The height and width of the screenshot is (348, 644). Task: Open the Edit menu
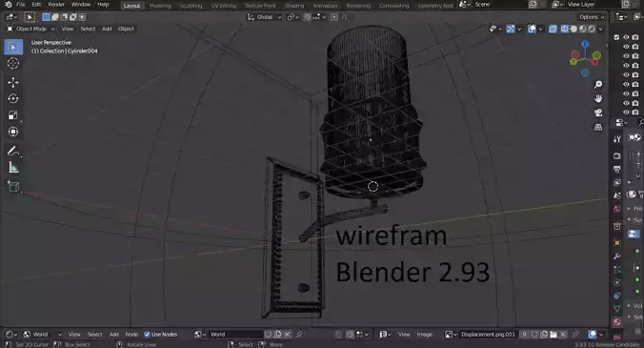[36, 5]
